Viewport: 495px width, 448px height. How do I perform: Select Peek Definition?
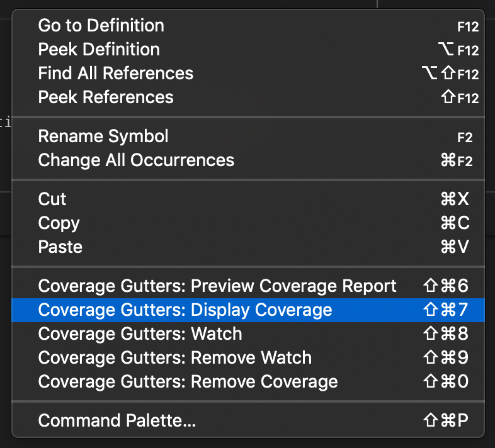coord(99,50)
